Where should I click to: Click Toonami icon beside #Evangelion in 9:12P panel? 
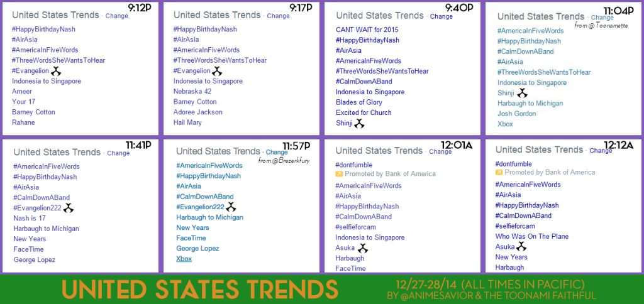(56, 71)
